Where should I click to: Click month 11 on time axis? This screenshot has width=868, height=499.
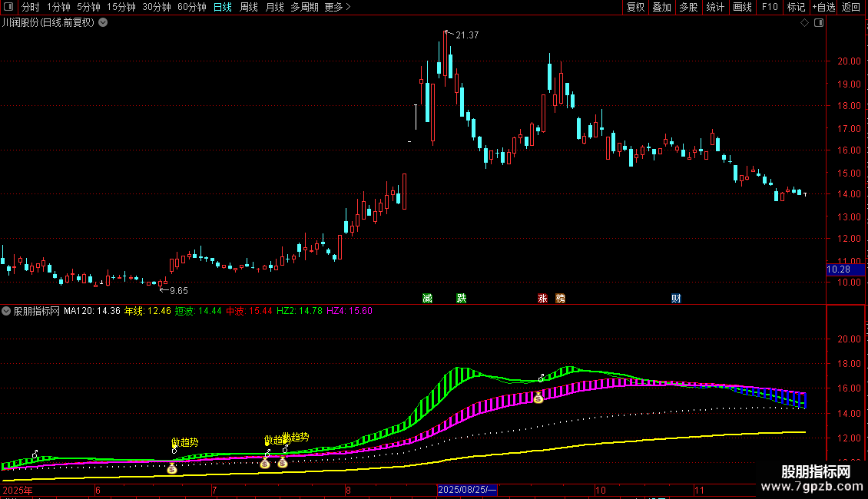(699, 490)
